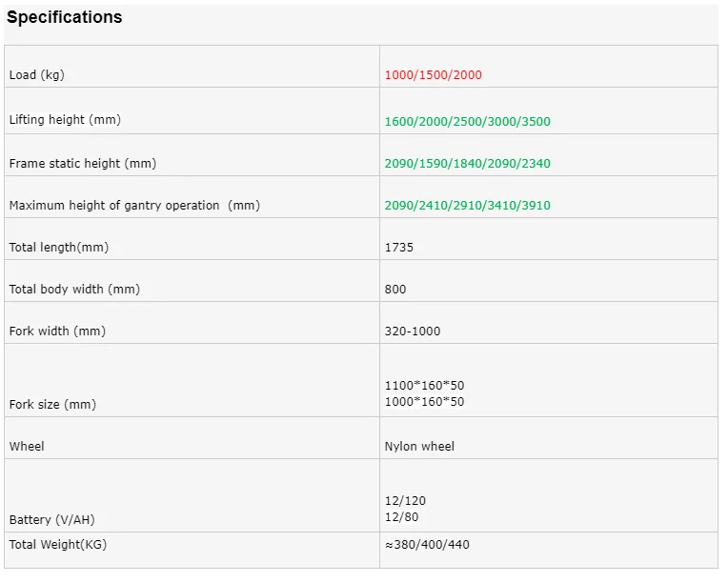Click the ≈380/400/440 total weight value
The width and height of the screenshot is (728, 583).
(427, 545)
